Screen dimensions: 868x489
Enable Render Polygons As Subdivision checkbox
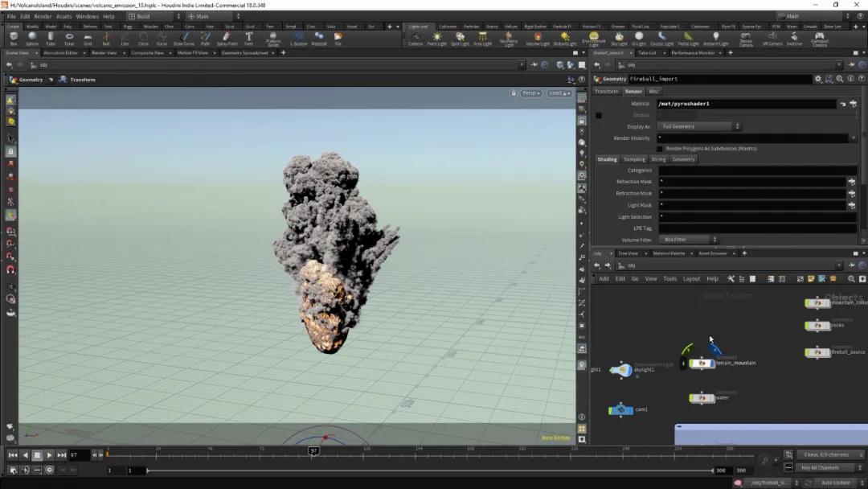click(x=660, y=149)
